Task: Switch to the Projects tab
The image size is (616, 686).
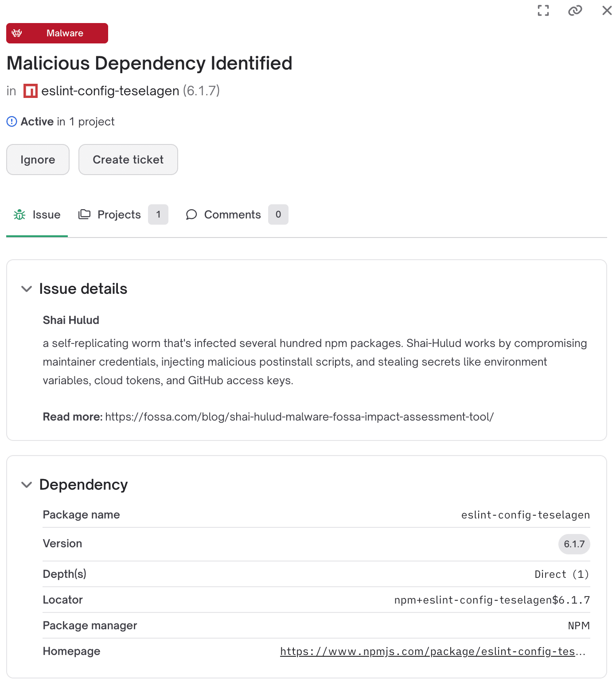Action: click(x=119, y=214)
